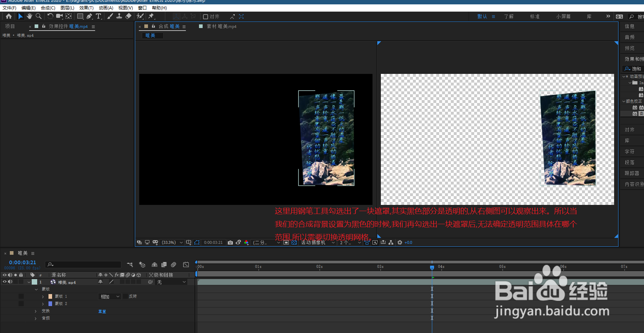
Task: Click the 重置 transform reset link
Action: pyautogui.click(x=102, y=311)
